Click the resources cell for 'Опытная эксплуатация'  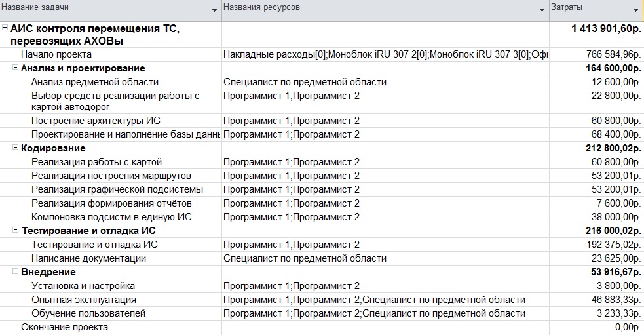tap(373, 300)
